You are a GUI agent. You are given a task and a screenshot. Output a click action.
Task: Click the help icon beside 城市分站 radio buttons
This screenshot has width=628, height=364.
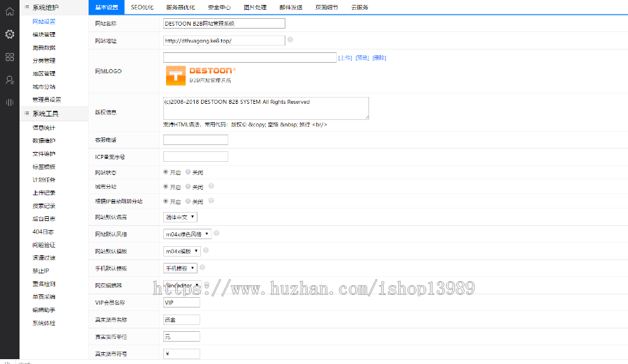pos(211,186)
